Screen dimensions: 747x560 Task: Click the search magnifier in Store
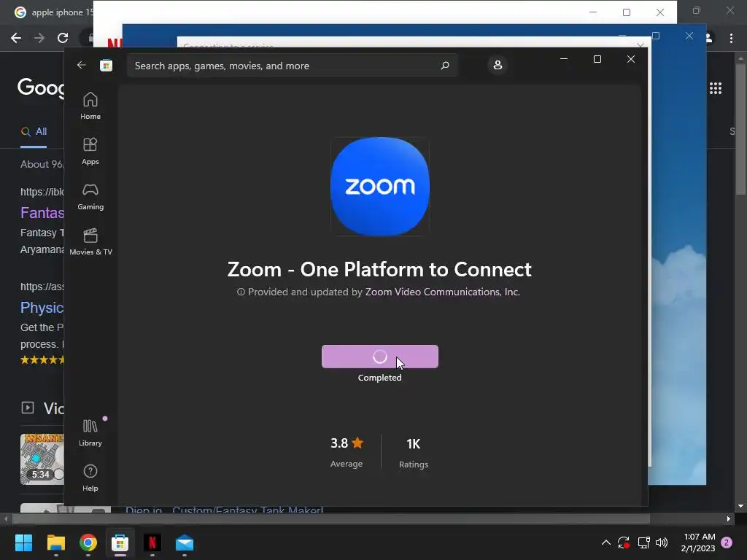click(x=444, y=65)
